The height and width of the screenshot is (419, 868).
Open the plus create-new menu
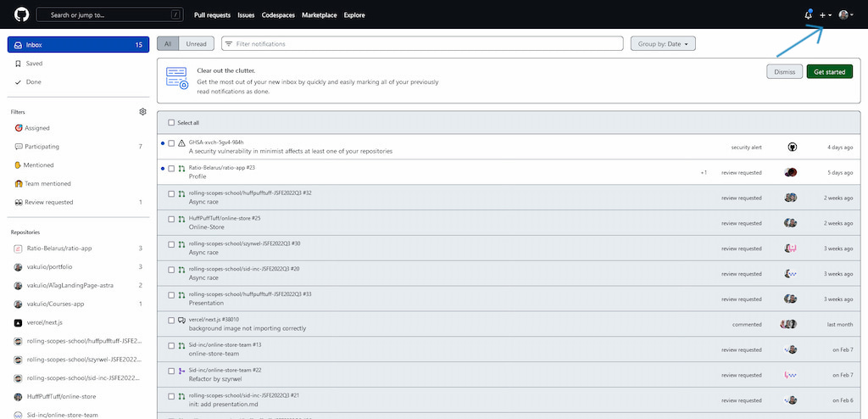click(x=826, y=15)
